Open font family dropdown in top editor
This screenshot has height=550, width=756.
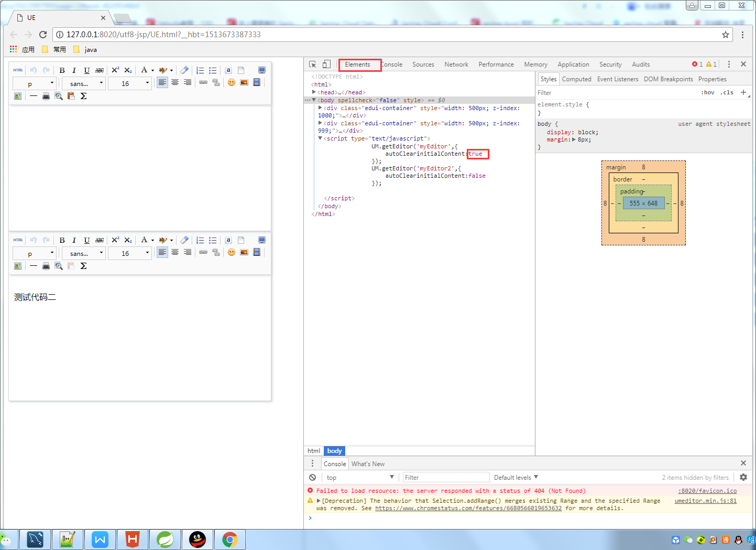coord(84,83)
